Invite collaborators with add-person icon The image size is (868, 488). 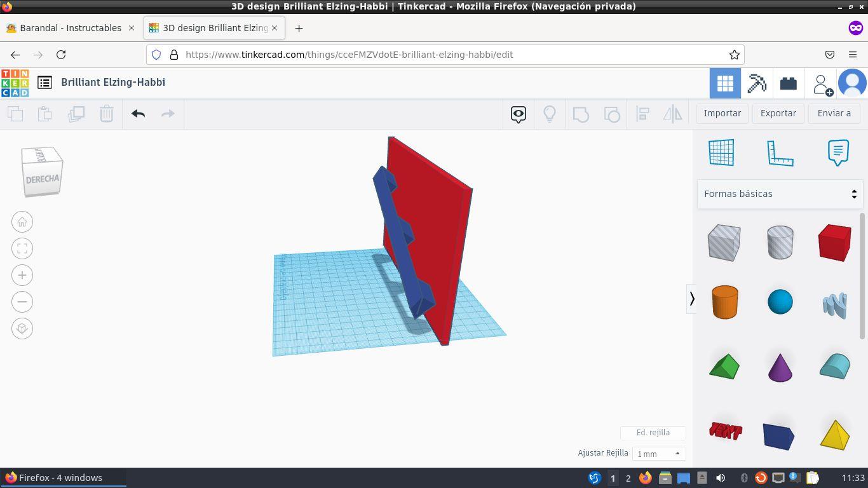click(x=822, y=84)
